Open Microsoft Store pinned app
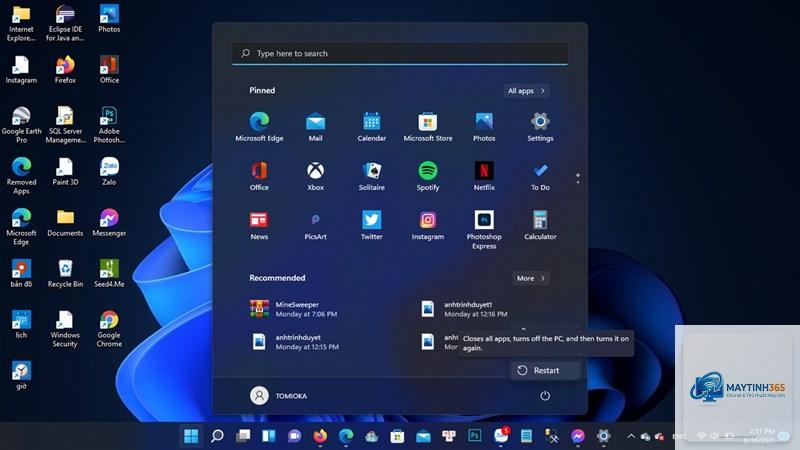Viewport: 800px width, 450px height. (x=428, y=127)
